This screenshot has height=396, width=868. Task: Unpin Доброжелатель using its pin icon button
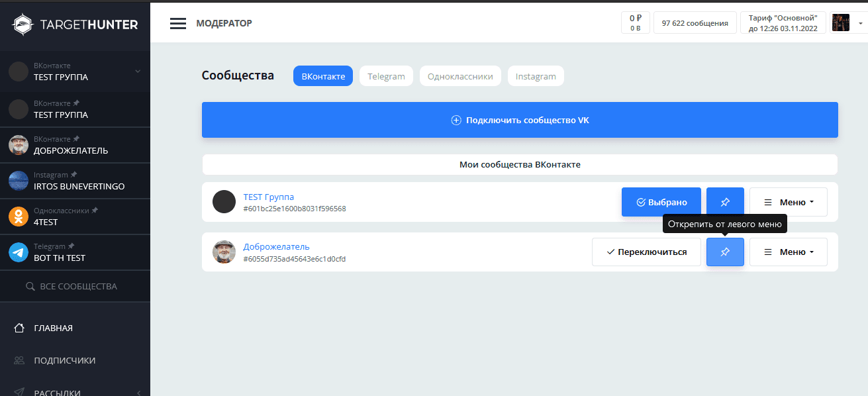point(725,252)
